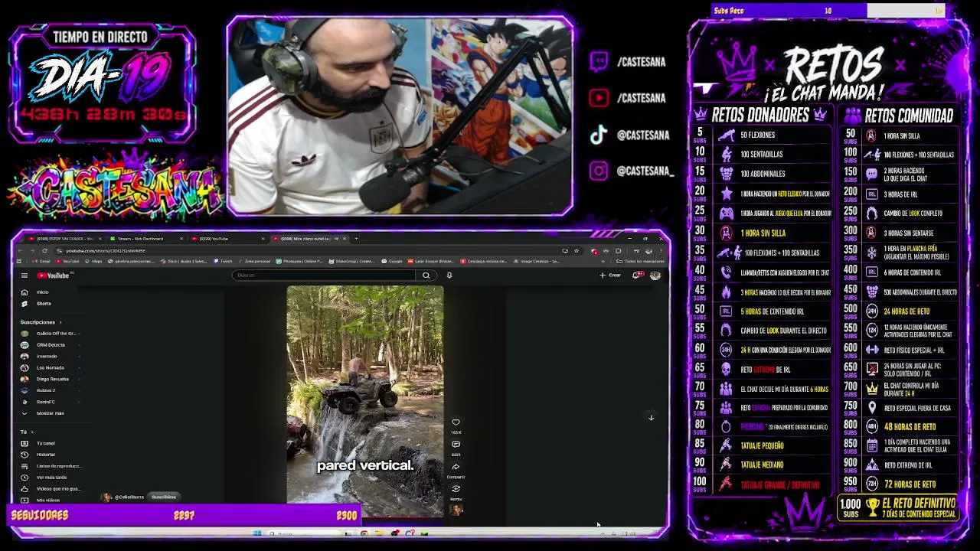This screenshot has width=980, height=551.
Task: Open the Gmail bookmark
Action: coord(42,261)
